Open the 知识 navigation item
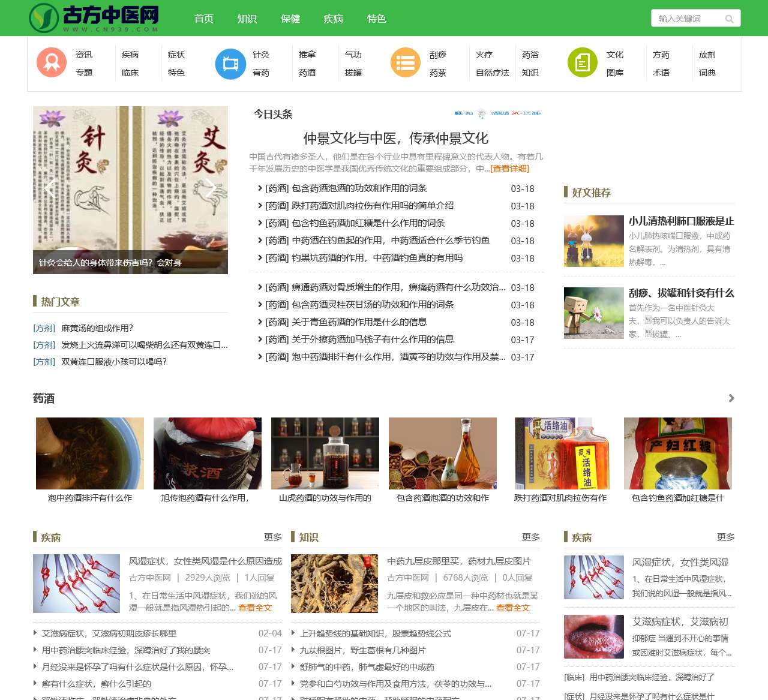 (x=247, y=19)
